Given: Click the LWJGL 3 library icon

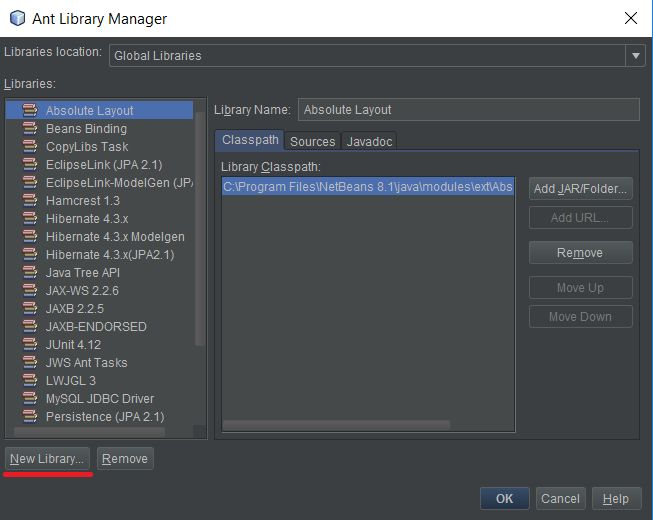Looking at the screenshot, I should (30, 380).
